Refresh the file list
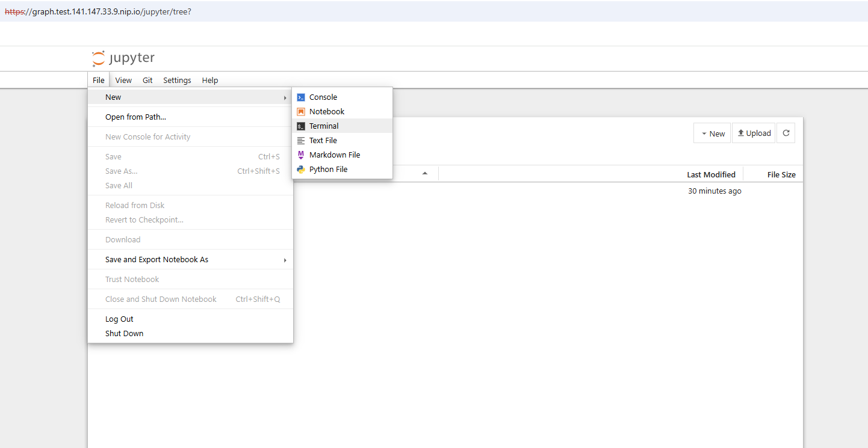This screenshot has width=868, height=448. (786, 132)
